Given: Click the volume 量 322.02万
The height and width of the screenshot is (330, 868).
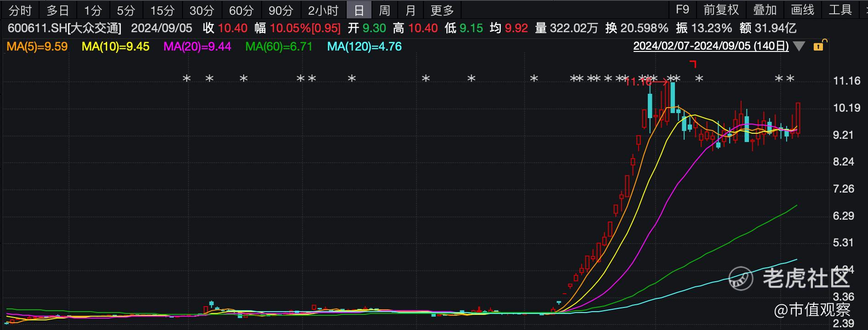Looking at the screenshot, I should click(x=566, y=28).
